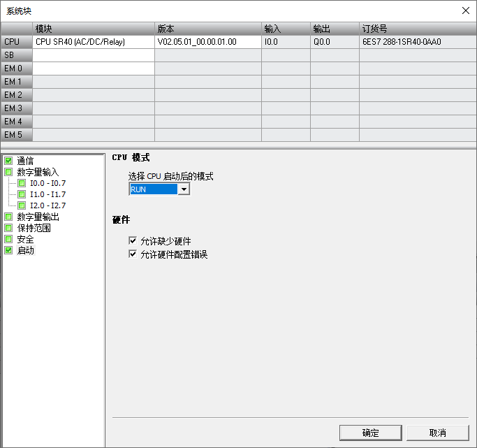The image size is (477, 448).
Task: Select the EM 5 row header
Action: [x=17, y=135]
